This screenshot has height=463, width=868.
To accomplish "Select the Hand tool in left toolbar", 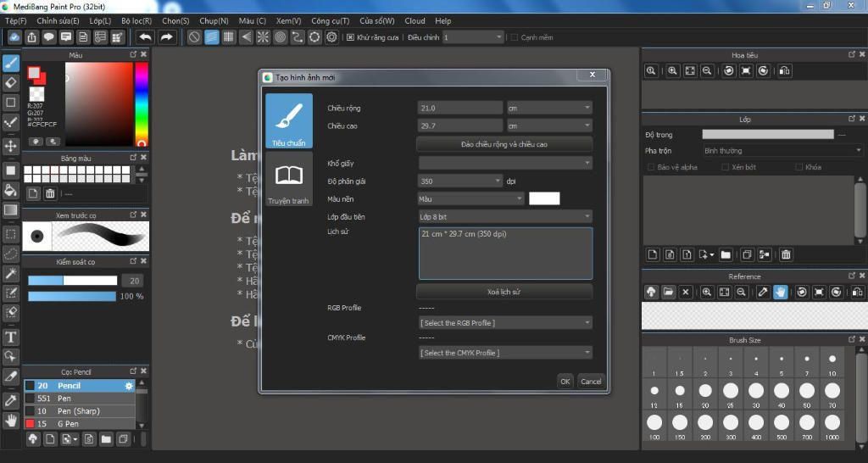I will pos(10,421).
